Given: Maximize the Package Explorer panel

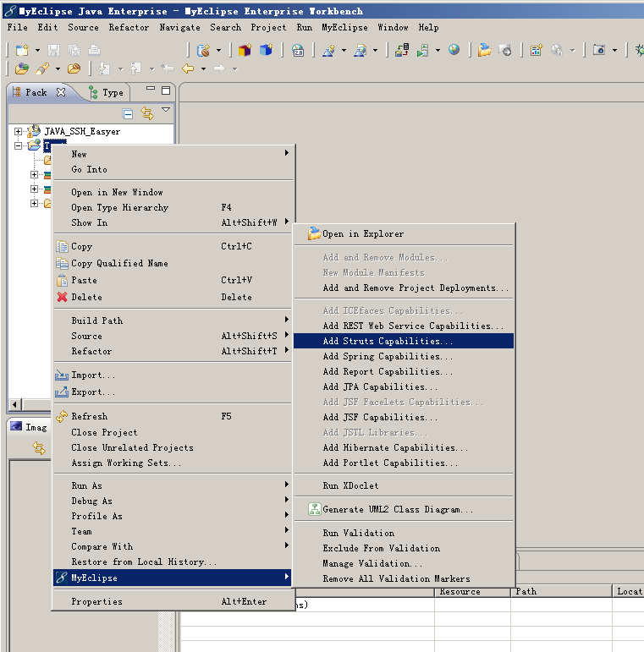Looking at the screenshot, I should point(166,90).
